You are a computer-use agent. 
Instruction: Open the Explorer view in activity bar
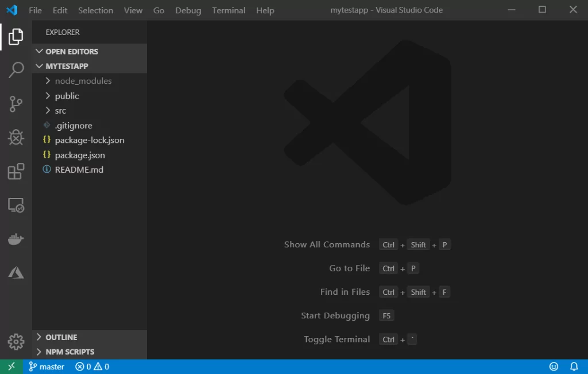pyautogui.click(x=16, y=36)
